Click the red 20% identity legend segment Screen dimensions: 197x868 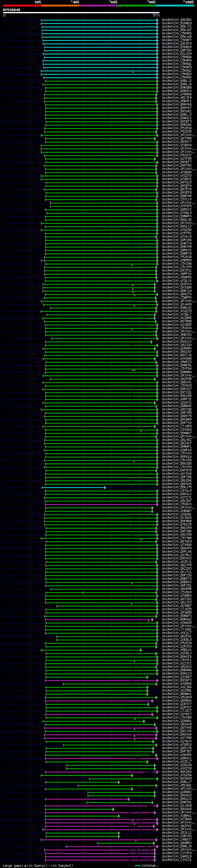point(22,6)
